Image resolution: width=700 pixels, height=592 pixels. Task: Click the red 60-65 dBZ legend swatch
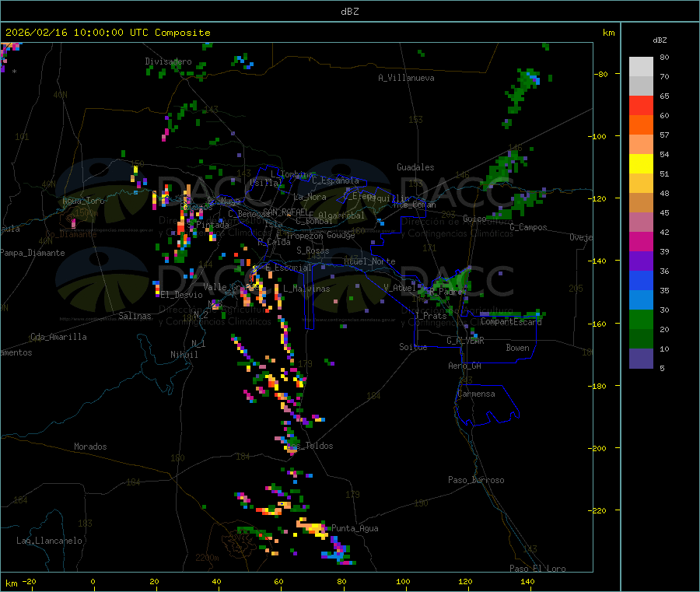coord(641,105)
